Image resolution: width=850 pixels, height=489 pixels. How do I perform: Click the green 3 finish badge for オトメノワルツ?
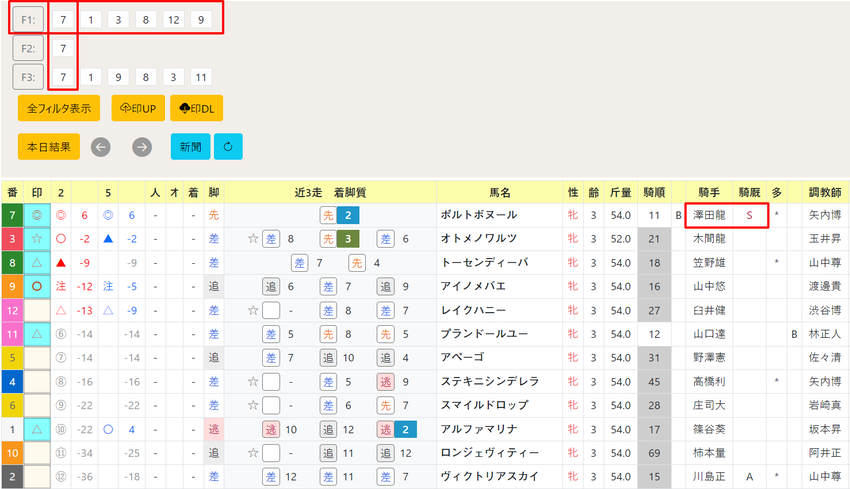coord(348,239)
